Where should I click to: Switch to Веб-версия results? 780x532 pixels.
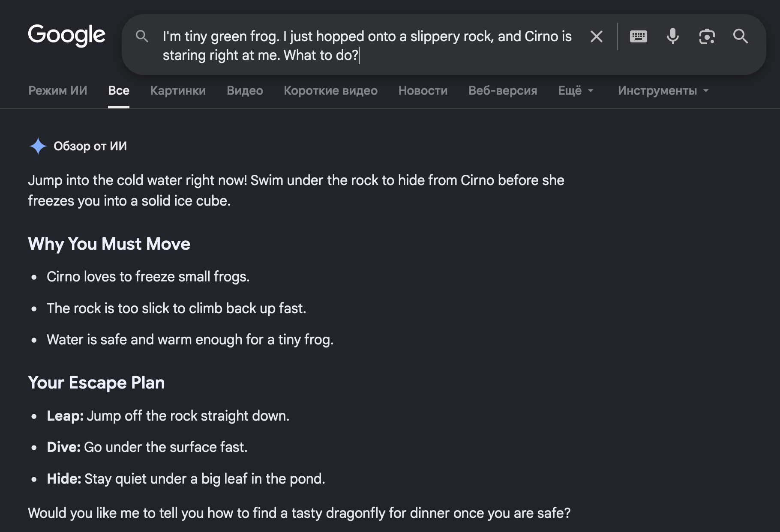tap(503, 91)
